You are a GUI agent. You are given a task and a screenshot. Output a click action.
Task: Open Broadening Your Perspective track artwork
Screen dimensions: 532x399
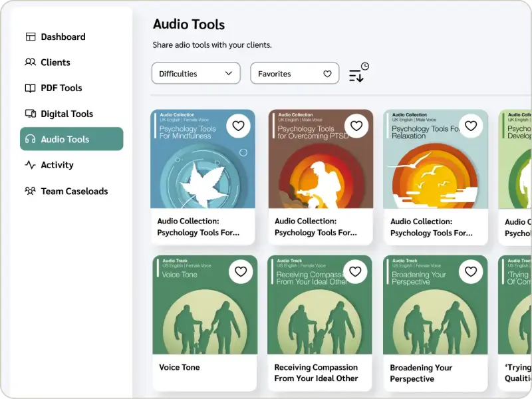tap(436, 305)
